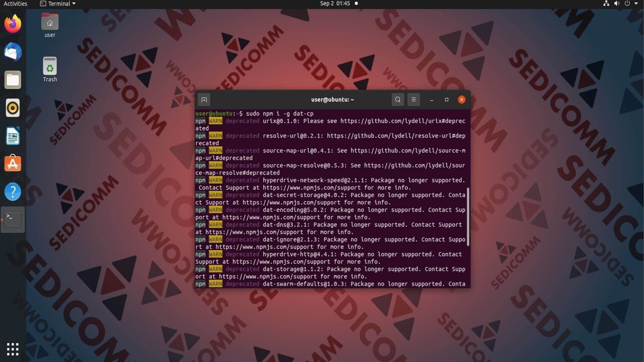
Task: Select the Terminal dock icon
Action: pos(13,220)
